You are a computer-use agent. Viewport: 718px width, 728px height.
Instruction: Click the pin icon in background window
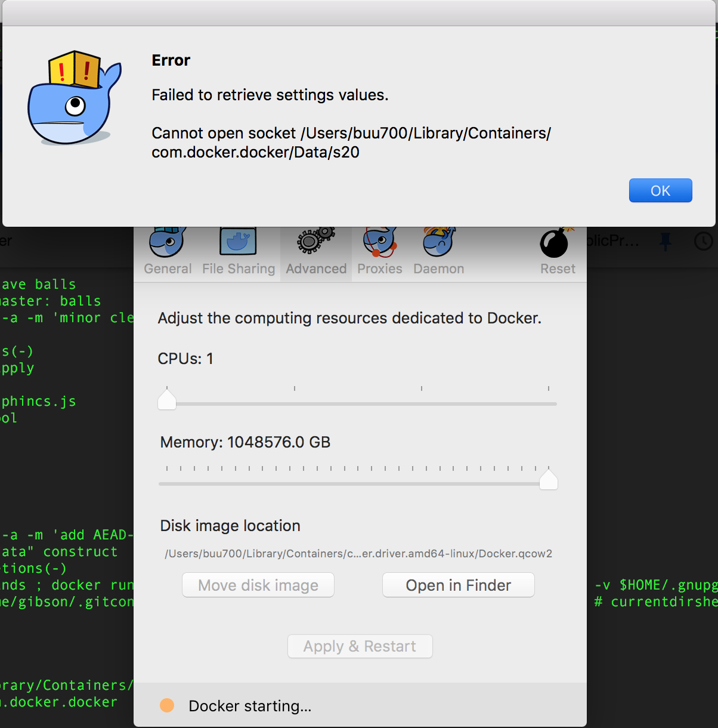point(666,241)
